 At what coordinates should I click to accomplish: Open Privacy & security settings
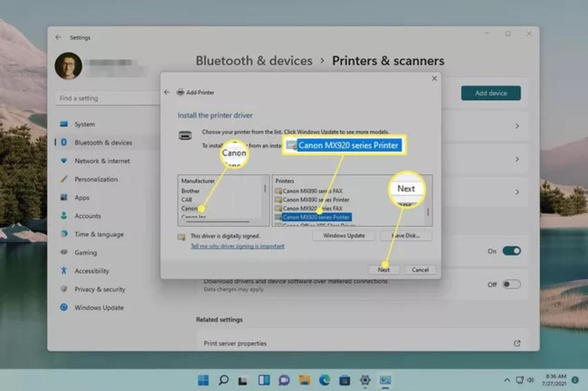100,289
